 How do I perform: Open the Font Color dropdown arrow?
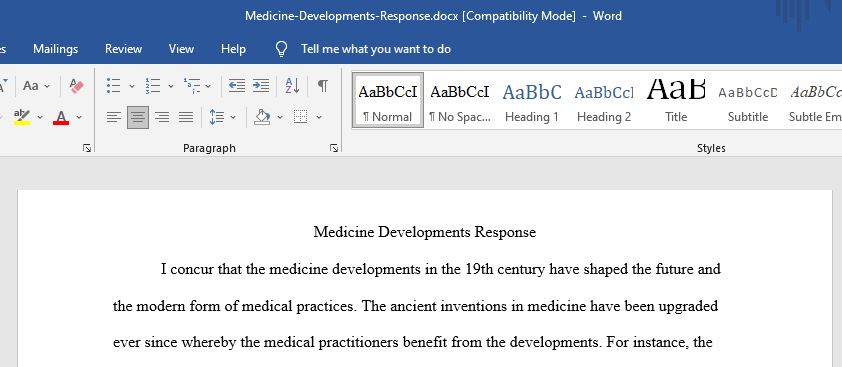coord(79,117)
